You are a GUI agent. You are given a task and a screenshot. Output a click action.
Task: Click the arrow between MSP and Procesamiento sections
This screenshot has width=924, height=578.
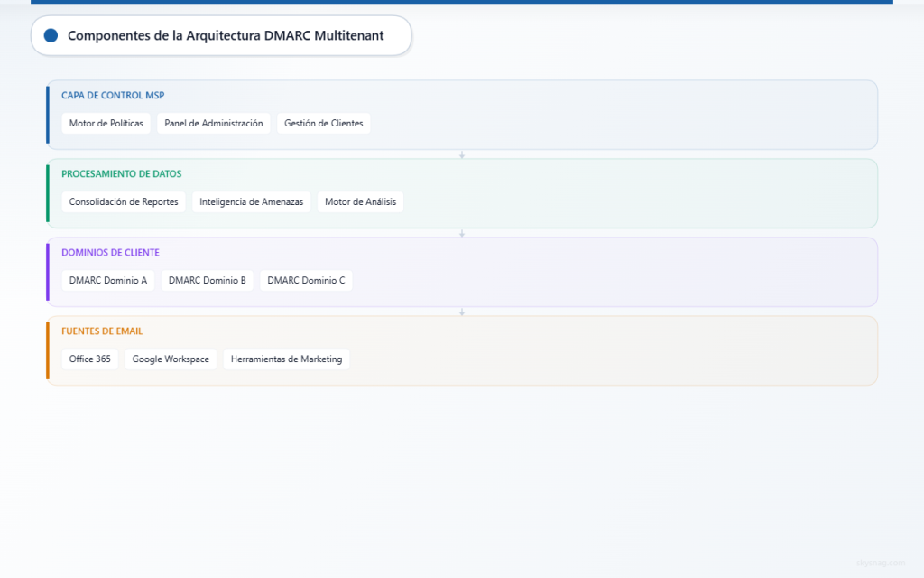coord(462,154)
